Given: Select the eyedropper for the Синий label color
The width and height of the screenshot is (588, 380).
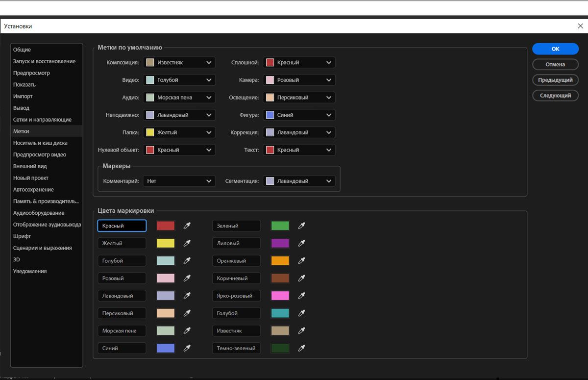Looking at the screenshot, I should (187, 348).
